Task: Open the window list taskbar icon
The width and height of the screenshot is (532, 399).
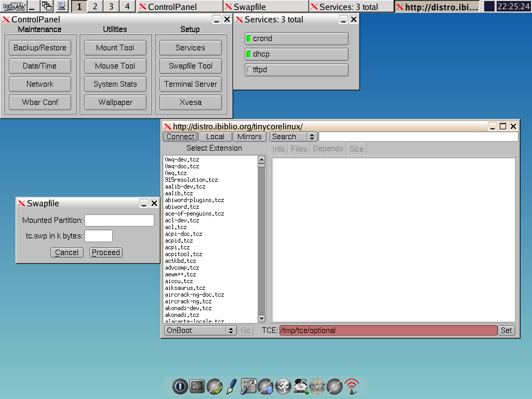Action: coord(47,6)
